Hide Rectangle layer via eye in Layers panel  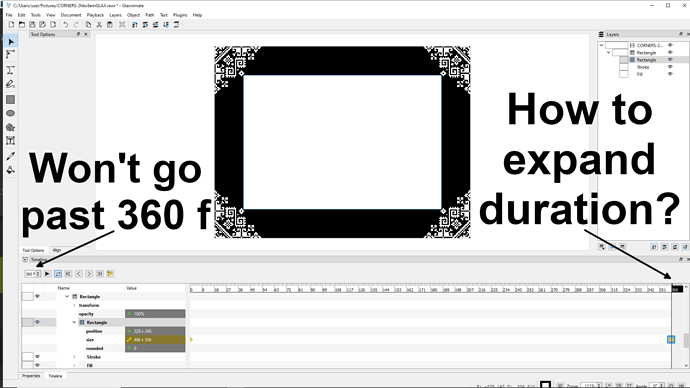pyautogui.click(x=670, y=52)
